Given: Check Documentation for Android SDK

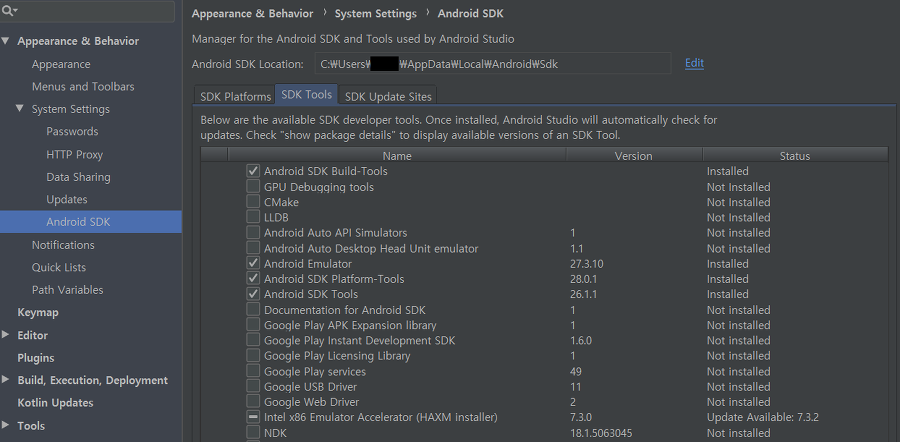Looking at the screenshot, I should tap(253, 309).
